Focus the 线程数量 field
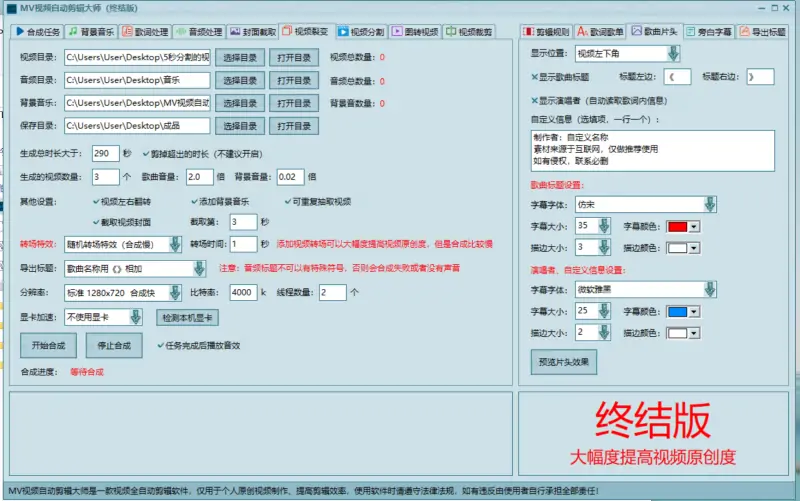 click(333, 292)
